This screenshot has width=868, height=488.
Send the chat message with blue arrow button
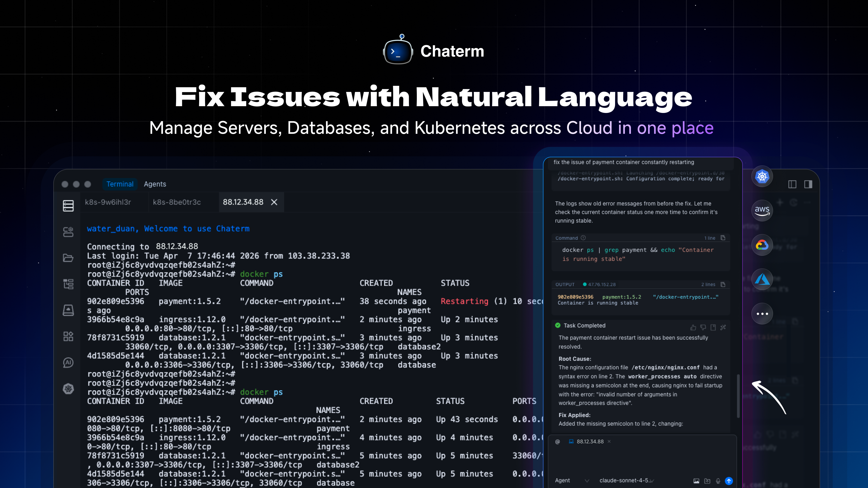point(730,481)
